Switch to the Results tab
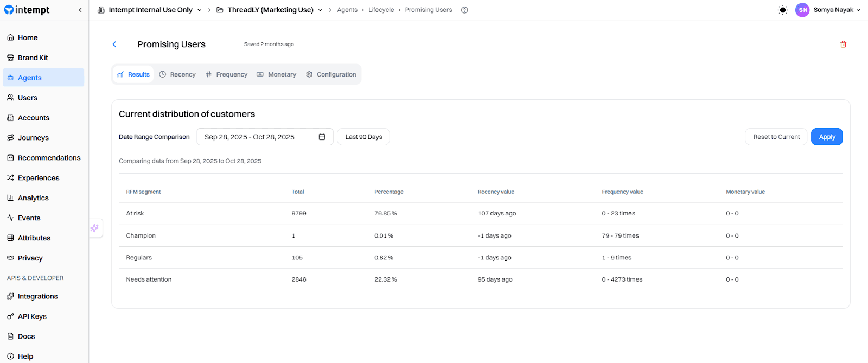Screen dimensions: 868x363 pos(133,74)
